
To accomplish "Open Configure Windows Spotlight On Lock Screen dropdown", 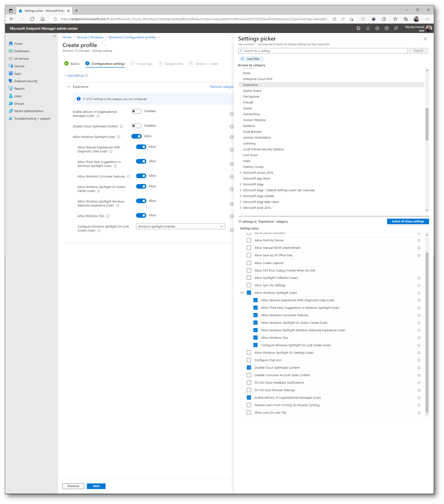I will click(x=181, y=226).
